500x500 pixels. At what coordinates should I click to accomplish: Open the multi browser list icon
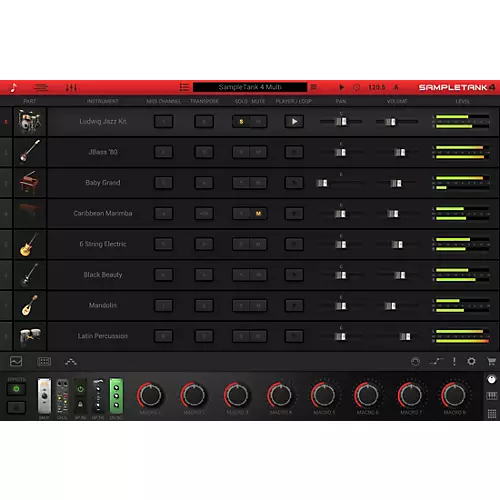[184, 87]
